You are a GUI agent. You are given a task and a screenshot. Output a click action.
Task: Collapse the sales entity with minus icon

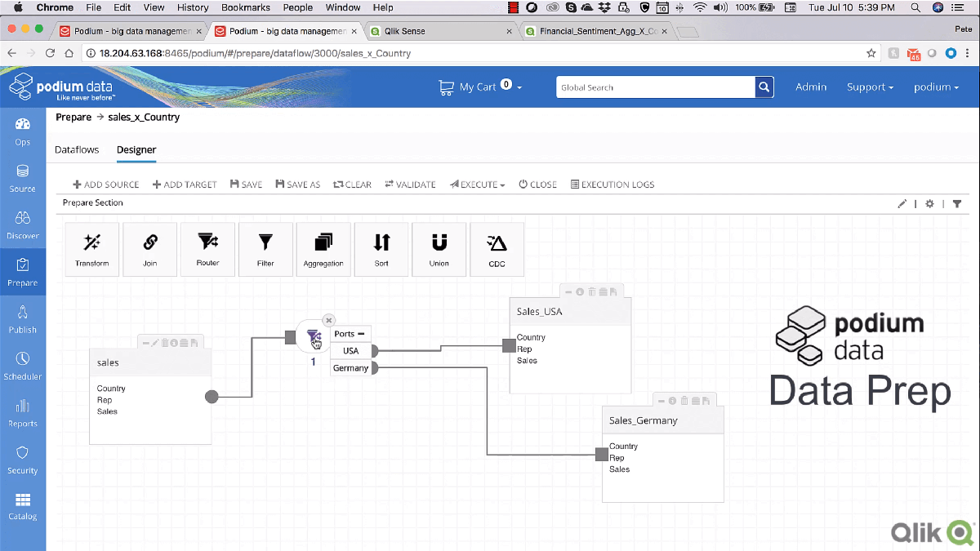(x=145, y=343)
